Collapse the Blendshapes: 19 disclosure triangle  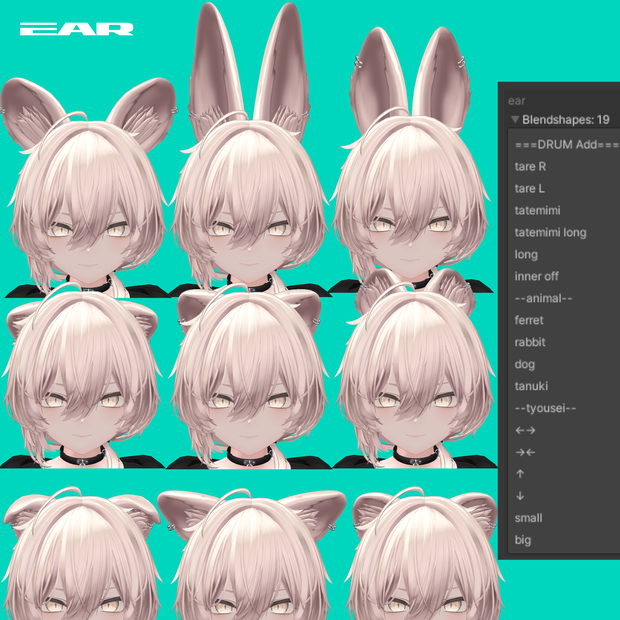[515, 119]
